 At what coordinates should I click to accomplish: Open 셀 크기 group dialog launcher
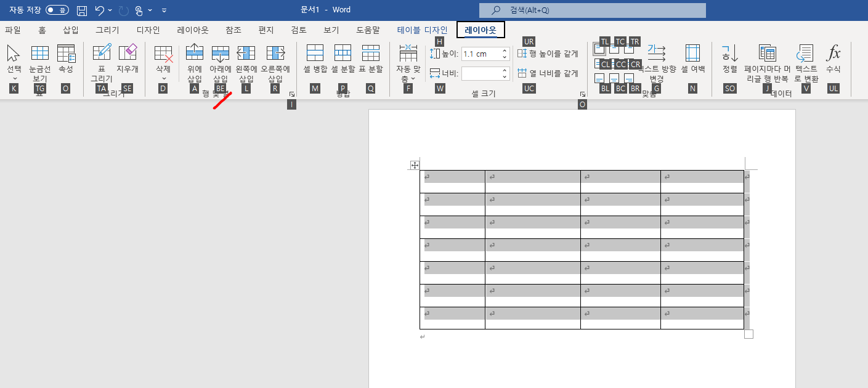click(x=582, y=94)
